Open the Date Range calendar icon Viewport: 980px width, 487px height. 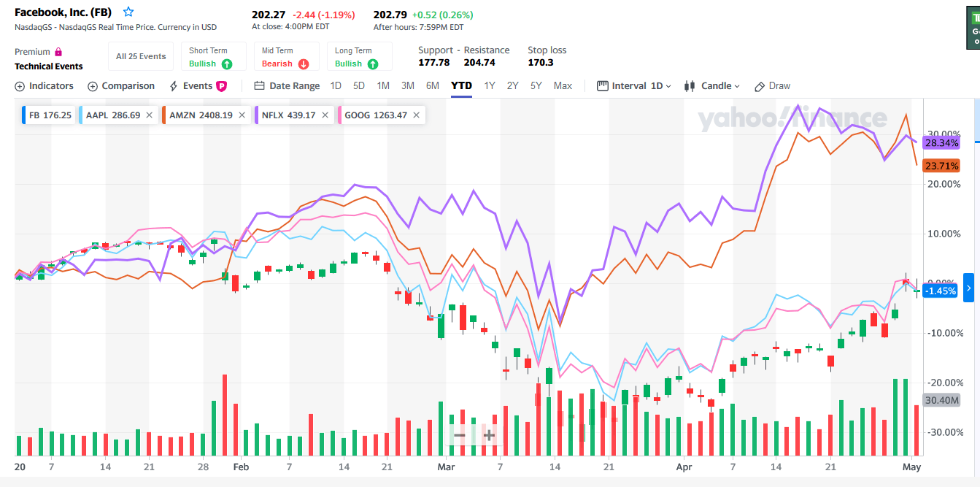tap(259, 86)
